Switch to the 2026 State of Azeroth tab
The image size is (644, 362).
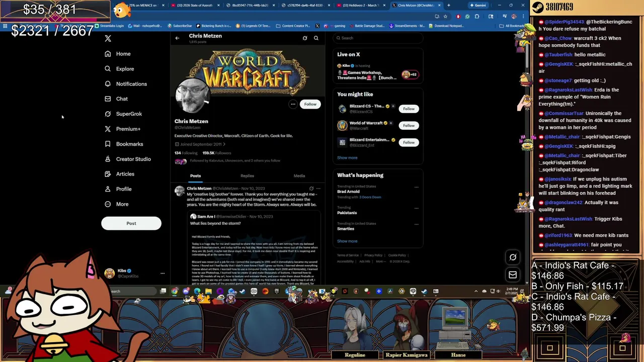point(195,6)
